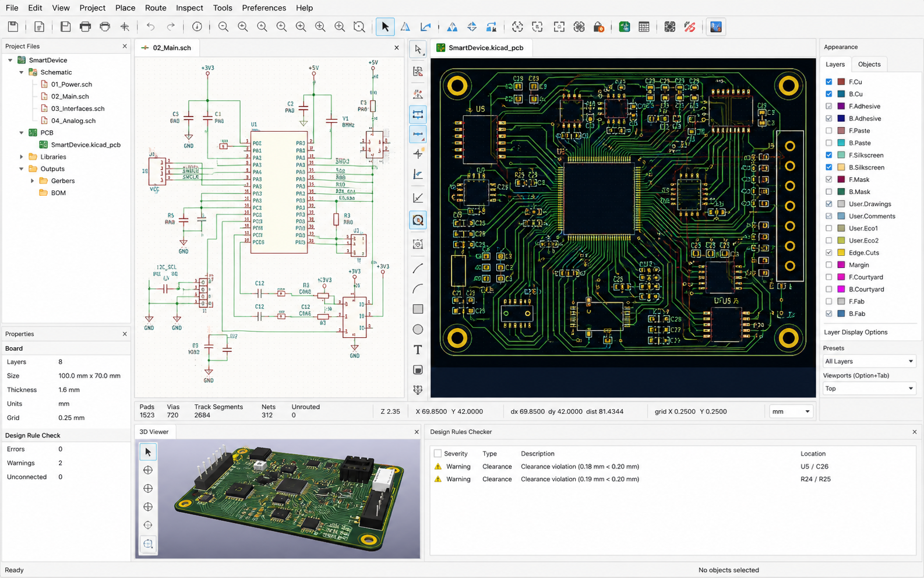Image resolution: width=924 pixels, height=578 pixels.
Task: Select the Add Text (T) tool
Action: click(418, 350)
